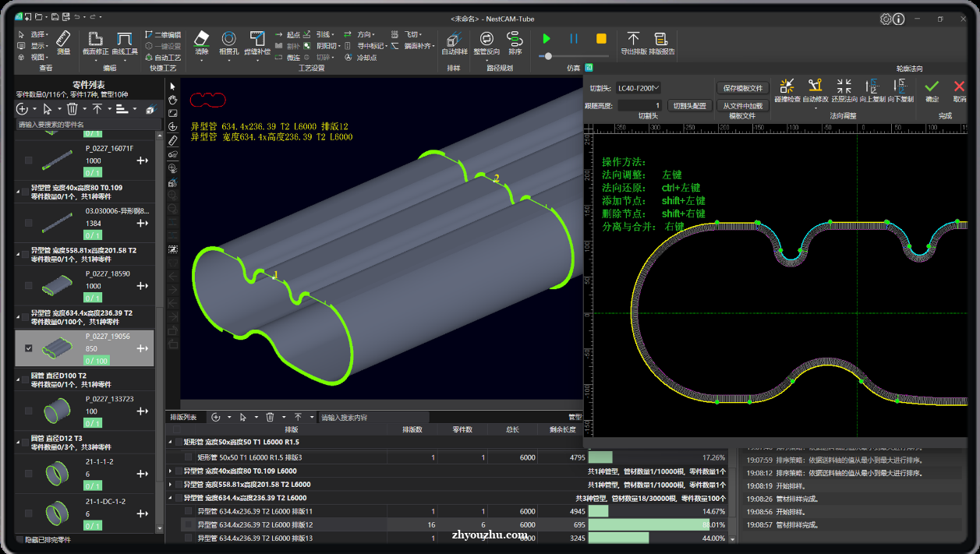Select the arrow pointer tool in viewport toolbar
The image size is (980, 554).
point(173,86)
